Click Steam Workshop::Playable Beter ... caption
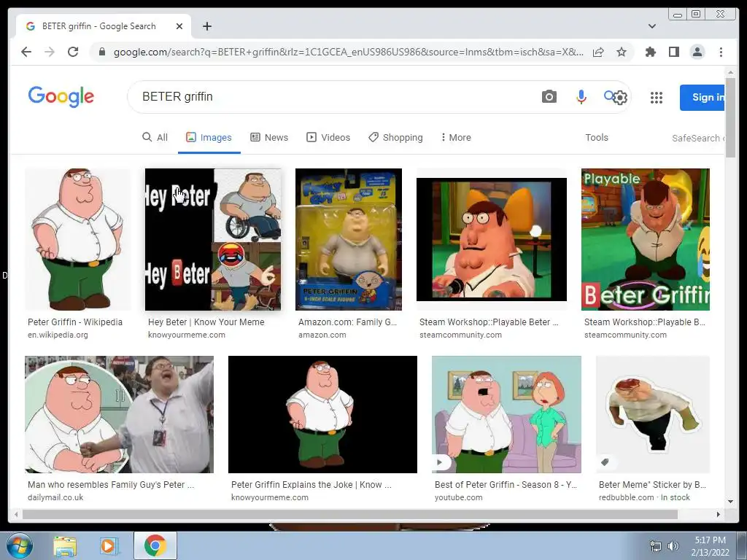 (x=489, y=322)
